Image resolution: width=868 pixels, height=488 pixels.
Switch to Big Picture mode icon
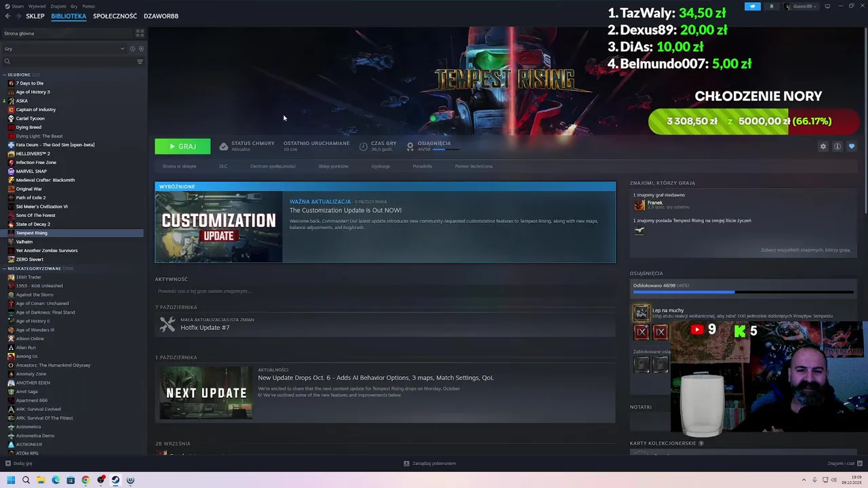click(827, 6)
